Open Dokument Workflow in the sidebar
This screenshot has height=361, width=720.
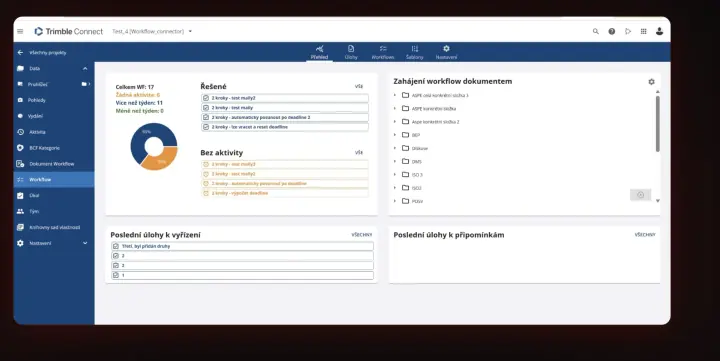coord(51,164)
